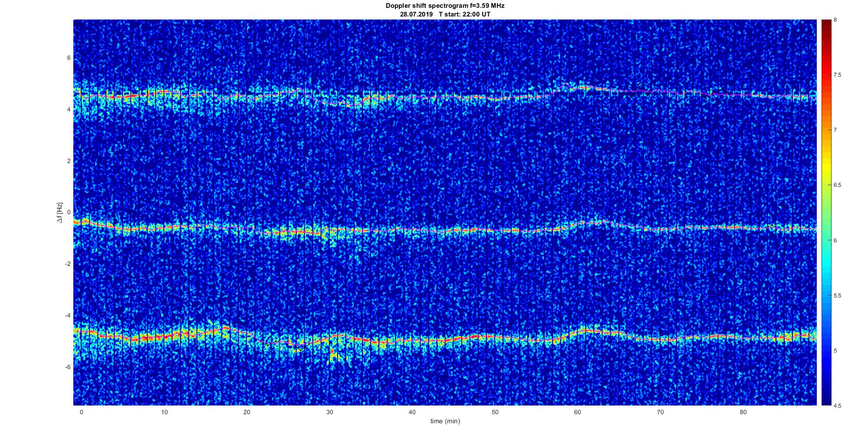Select the x-axis tick label 70
This screenshot has width=868, height=435.
click(661, 412)
